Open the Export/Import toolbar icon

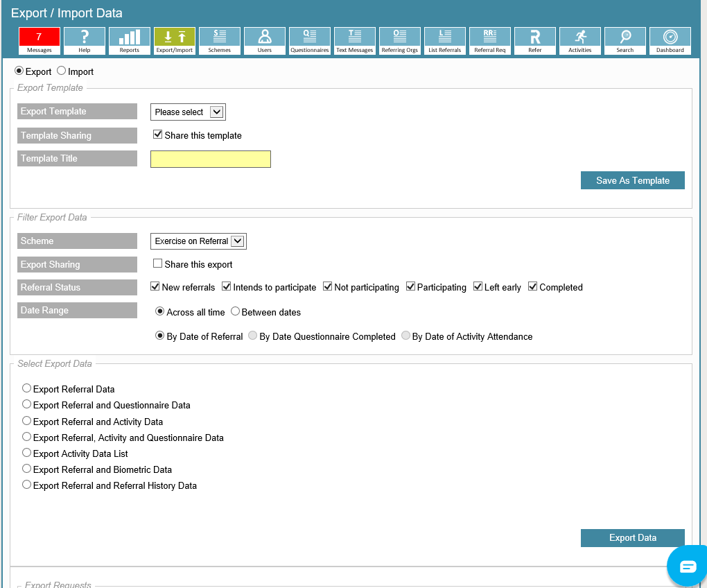pyautogui.click(x=175, y=41)
